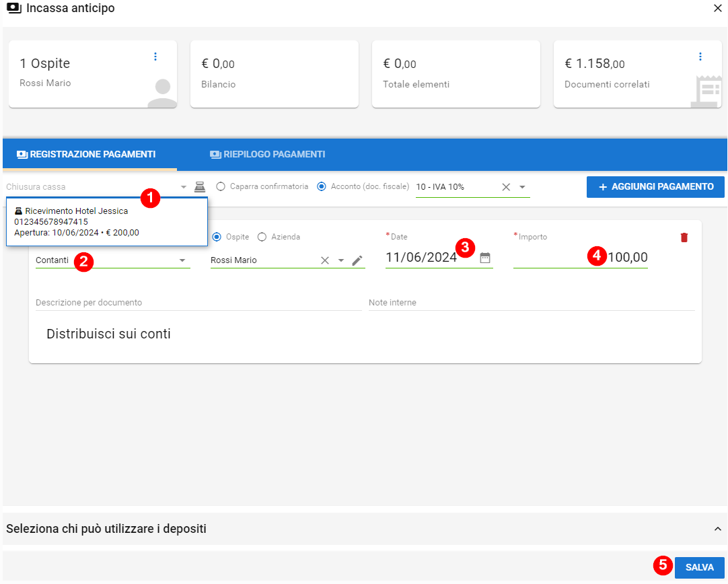Open the three-dot menu on the Ospite card
728x584 pixels.
point(155,57)
